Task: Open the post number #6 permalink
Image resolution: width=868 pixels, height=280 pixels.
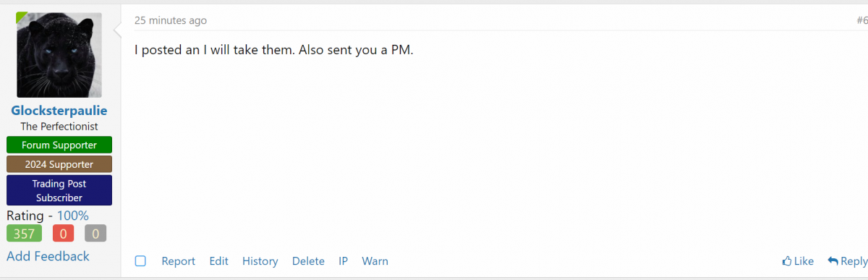Action: (861, 20)
